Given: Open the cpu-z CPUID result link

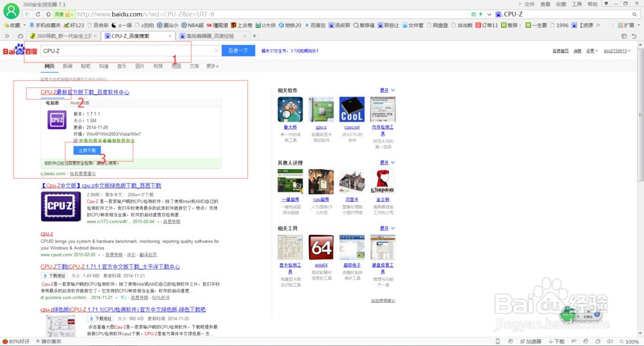Looking at the screenshot, I should [46, 233].
